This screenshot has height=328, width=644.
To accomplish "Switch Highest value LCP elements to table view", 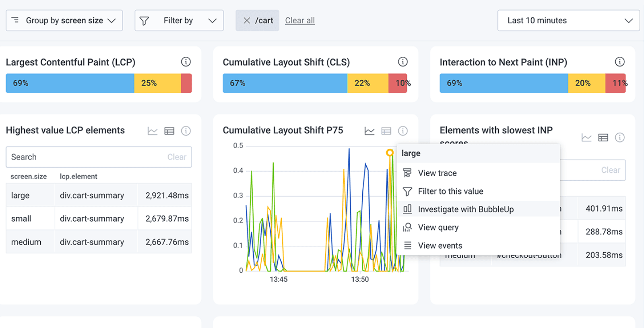I will (x=169, y=131).
